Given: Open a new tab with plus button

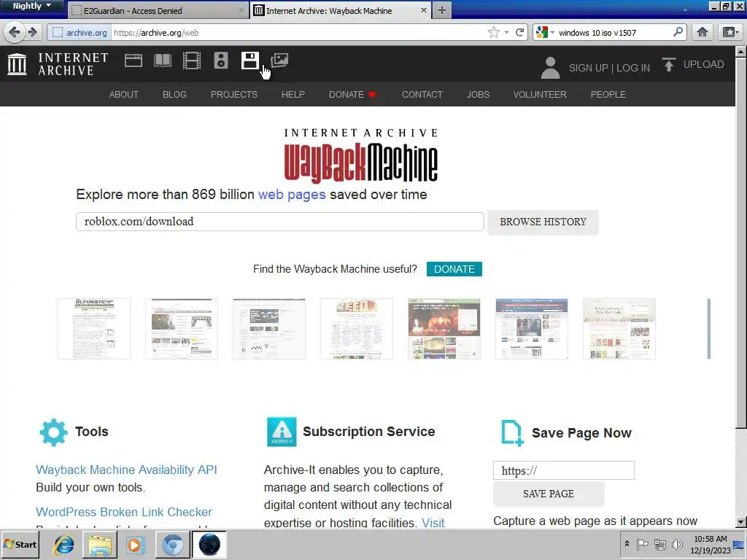Looking at the screenshot, I should [441, 10].
